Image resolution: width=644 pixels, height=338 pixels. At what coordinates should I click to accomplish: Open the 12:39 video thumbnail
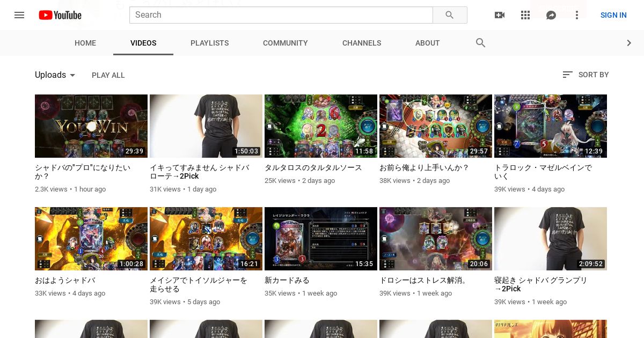[551, 126]
